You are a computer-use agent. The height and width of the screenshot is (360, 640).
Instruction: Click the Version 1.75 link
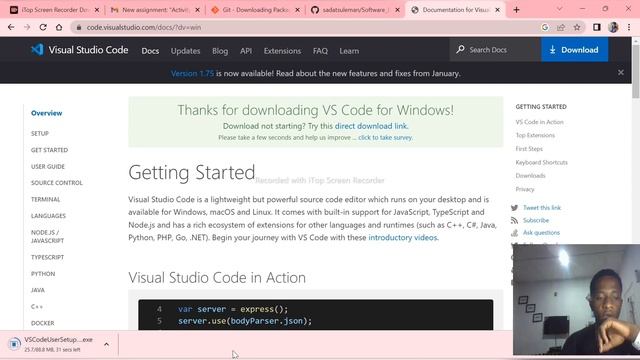pyautogui.click(x=192, y=73)
